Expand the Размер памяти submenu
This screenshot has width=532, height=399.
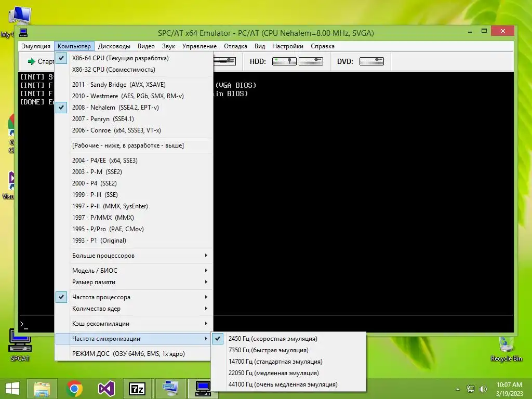(134, 282)
